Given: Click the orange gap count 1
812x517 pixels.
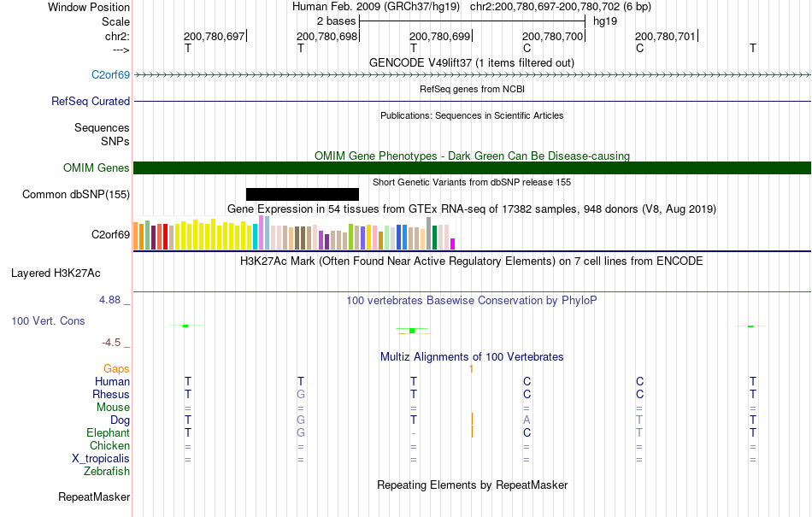Looking at the screenshot, I should pos(471,368).
